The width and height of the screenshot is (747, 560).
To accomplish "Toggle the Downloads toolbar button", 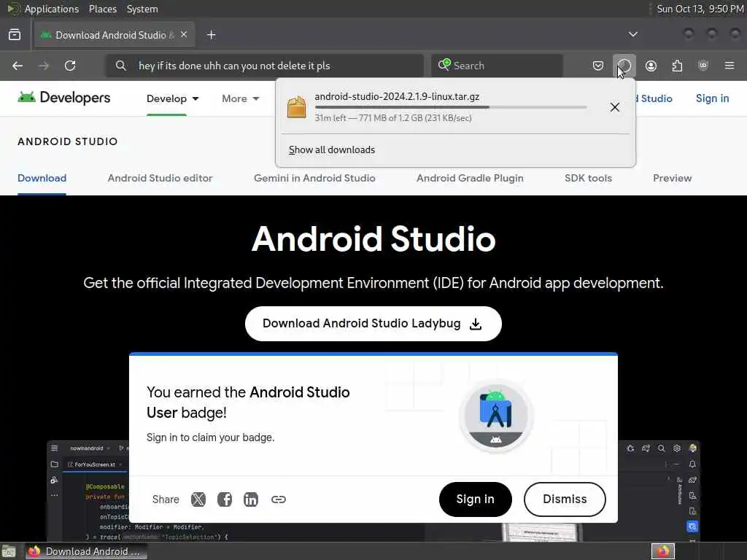I will point(624,66).
